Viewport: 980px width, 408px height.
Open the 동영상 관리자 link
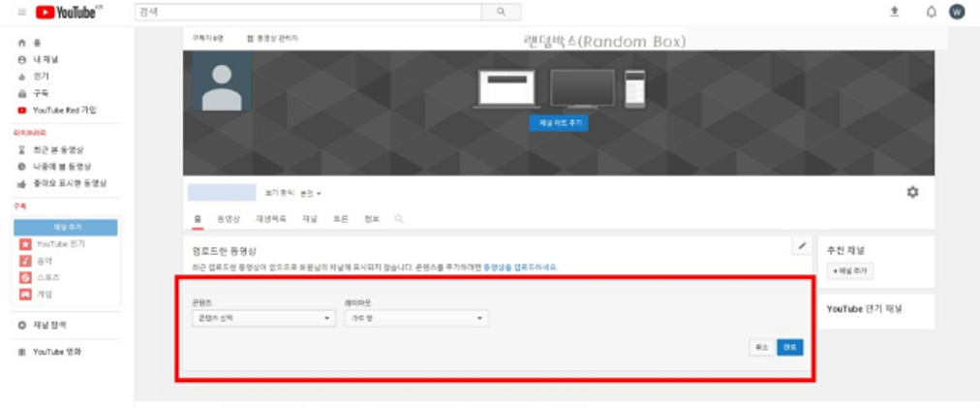(272, 38)
